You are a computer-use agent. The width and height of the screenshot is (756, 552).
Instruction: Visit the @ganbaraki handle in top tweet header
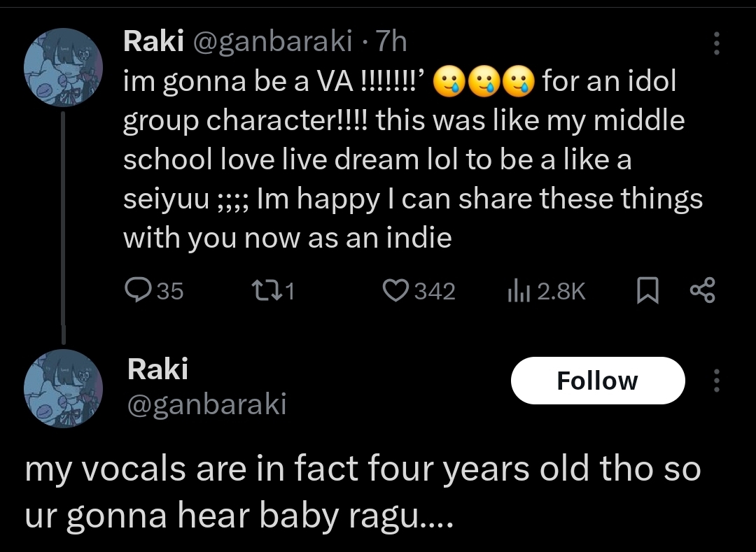tap(272, 42)
